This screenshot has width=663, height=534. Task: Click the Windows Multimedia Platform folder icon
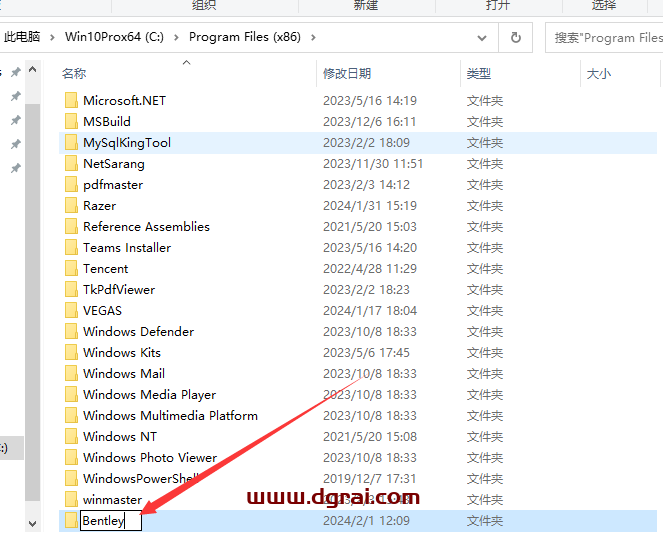pyautogui.click(x=71, y=415)
